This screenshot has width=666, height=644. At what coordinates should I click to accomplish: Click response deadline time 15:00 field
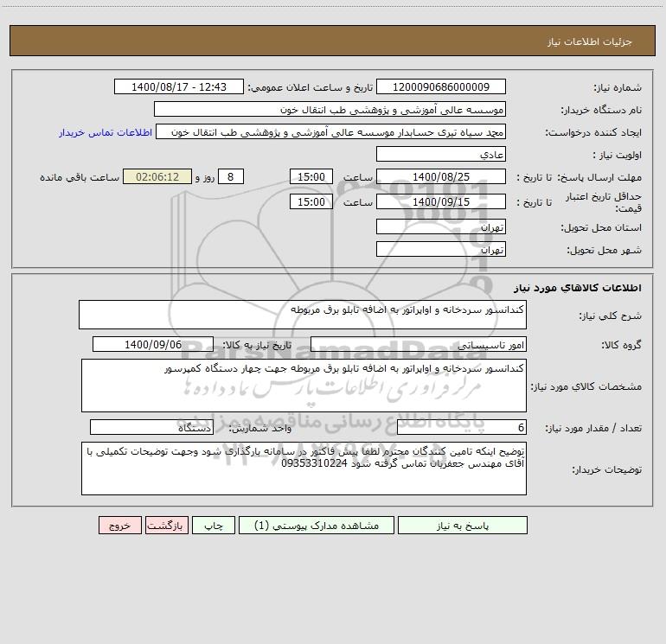(x=311, y=176)
